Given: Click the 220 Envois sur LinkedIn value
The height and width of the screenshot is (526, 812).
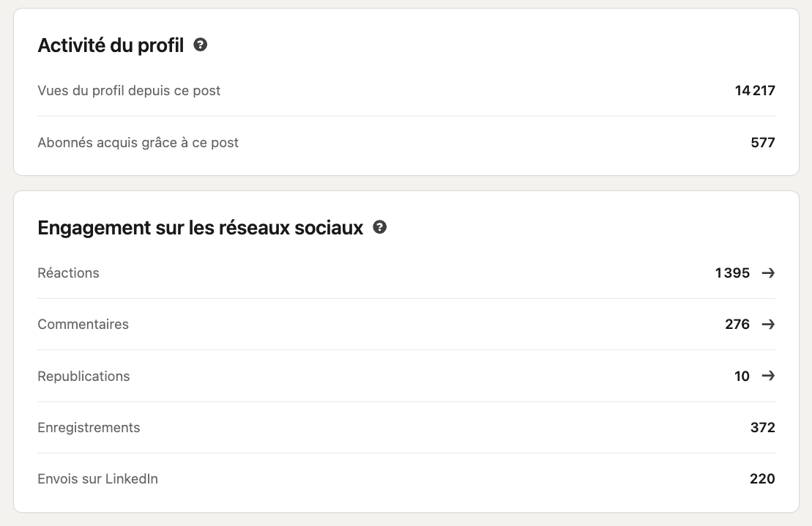Looking at the screenshot, I should tap(762, 479).
